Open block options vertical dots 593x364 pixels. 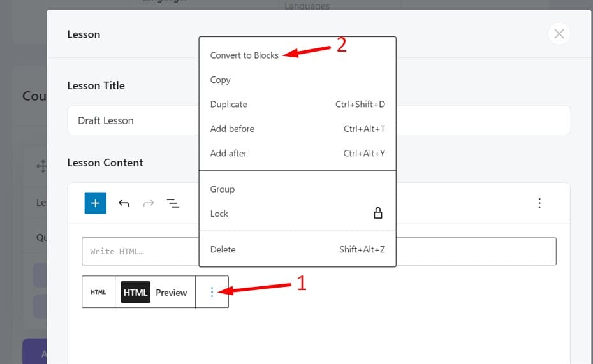pyautogui.click(x=212, y=292)
